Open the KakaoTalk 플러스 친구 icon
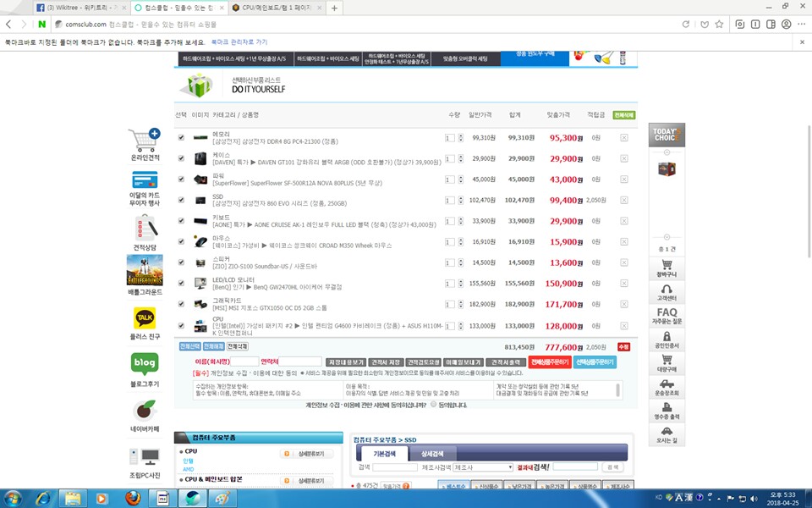Image resolution: width=812 pixels, height=508 pixels. 145,317
